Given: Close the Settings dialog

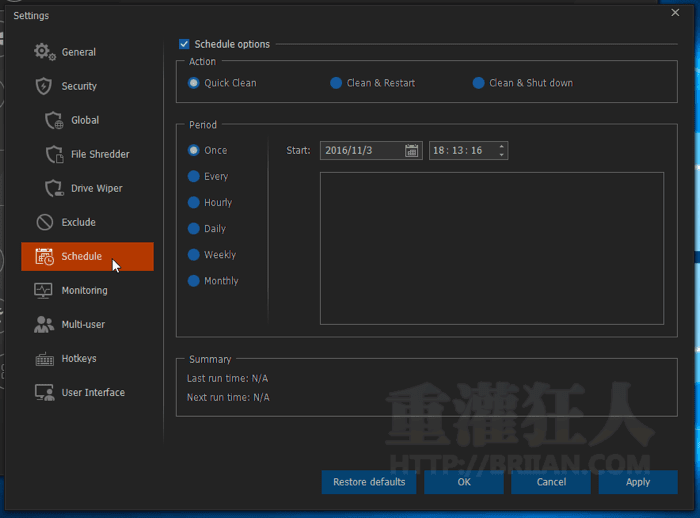Looking at the screenshot, I should pos(675,13).
